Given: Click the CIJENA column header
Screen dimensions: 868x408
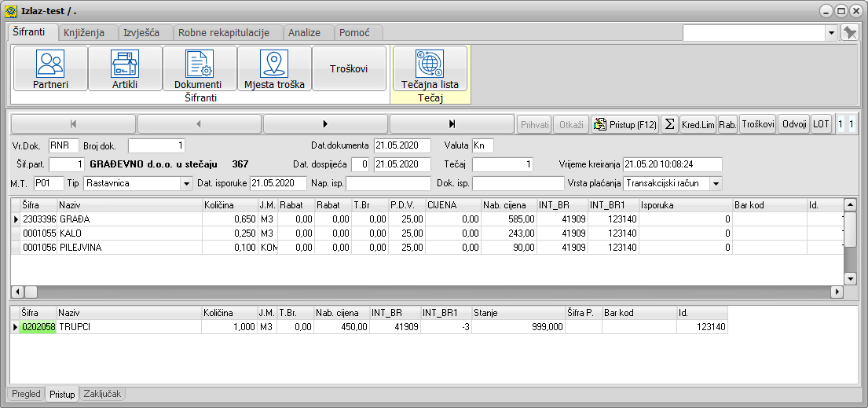Looking at the screenshot, I should 453,205.
